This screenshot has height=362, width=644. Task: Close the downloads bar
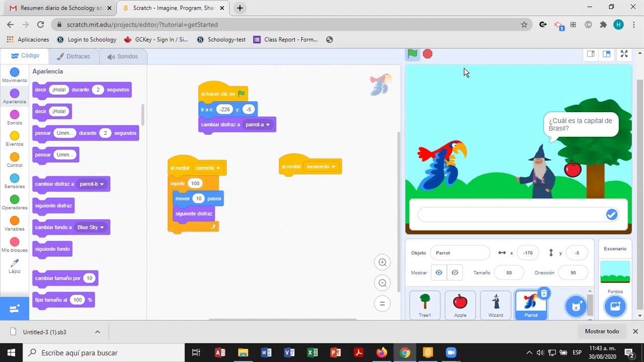pos(635,331)
